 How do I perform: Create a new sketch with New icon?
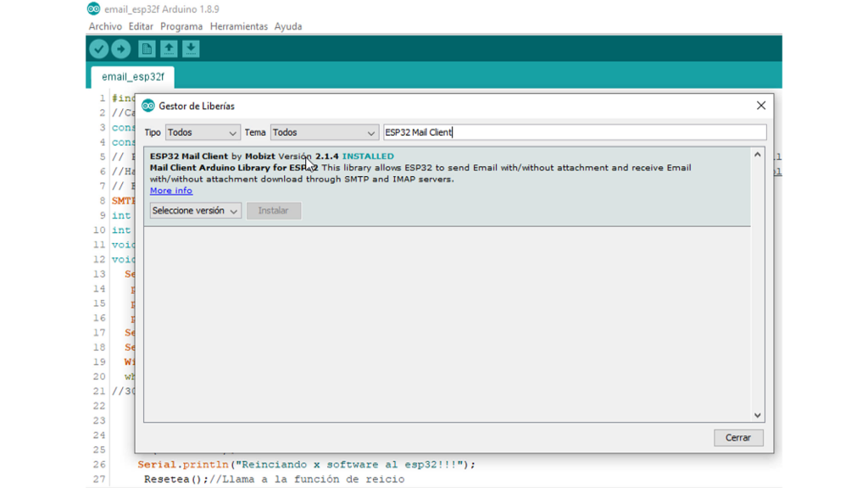147,49
